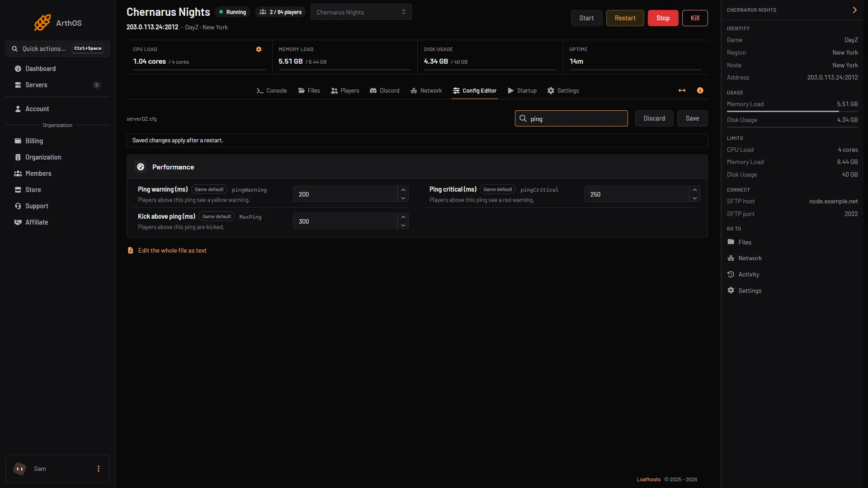Decrease Ping warning value with down arrow
The image size is (868, 488).
(x=403, y=198)
